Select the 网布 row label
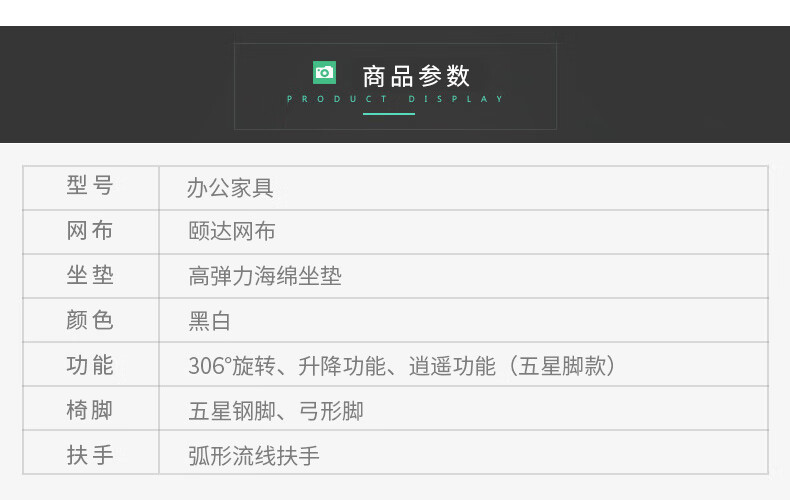 90,231
